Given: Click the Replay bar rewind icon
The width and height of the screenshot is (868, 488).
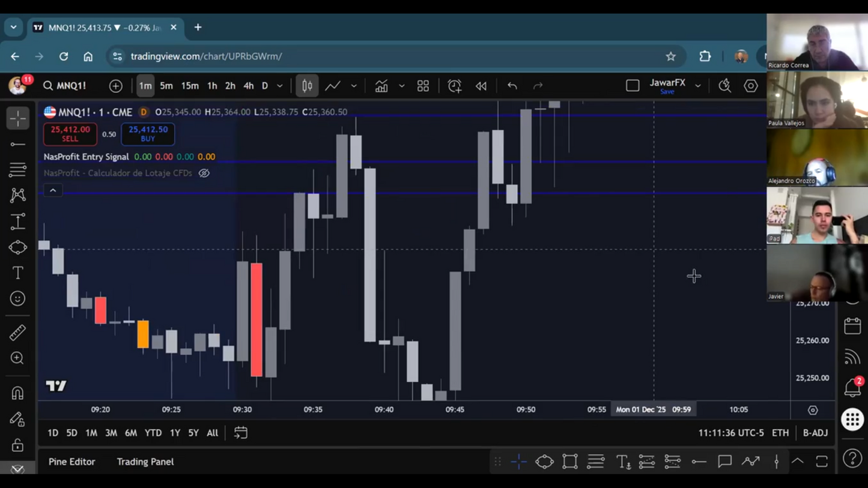Looking at the screenshot, I should pyautogui.click(x=481, y=86).
